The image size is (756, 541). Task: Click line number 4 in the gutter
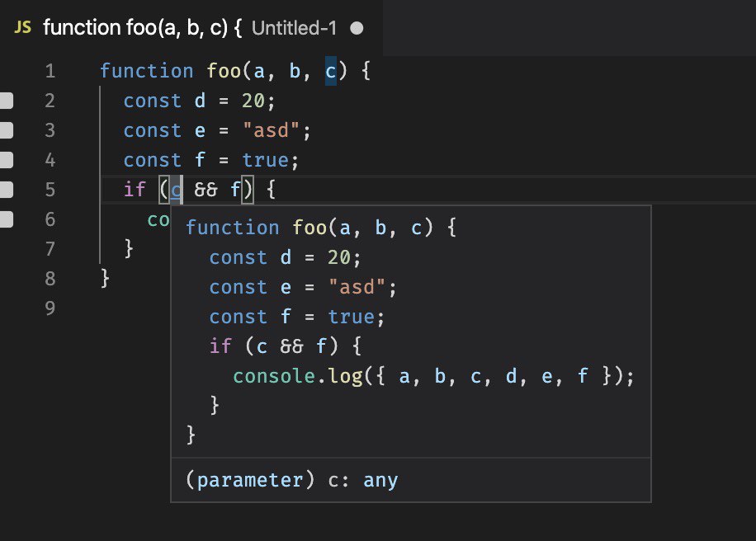(50, 160)
